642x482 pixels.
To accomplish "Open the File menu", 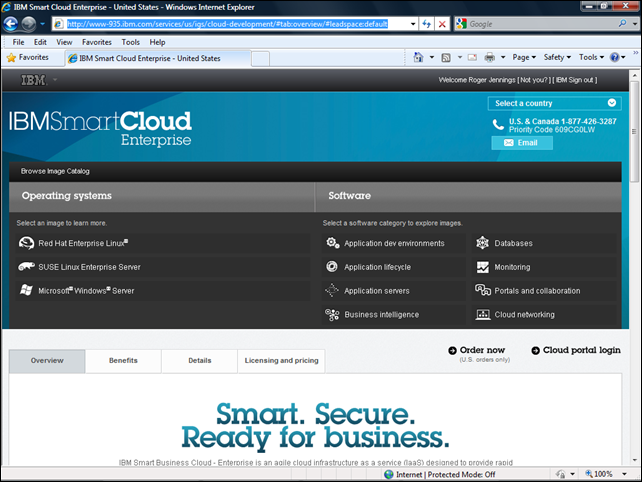I will [x=18, y=42].
